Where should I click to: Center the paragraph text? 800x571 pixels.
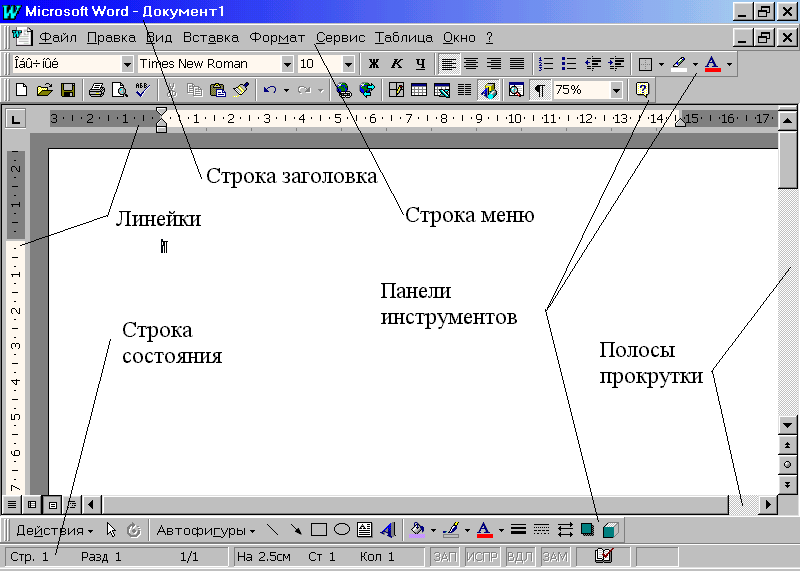point(471,64)
